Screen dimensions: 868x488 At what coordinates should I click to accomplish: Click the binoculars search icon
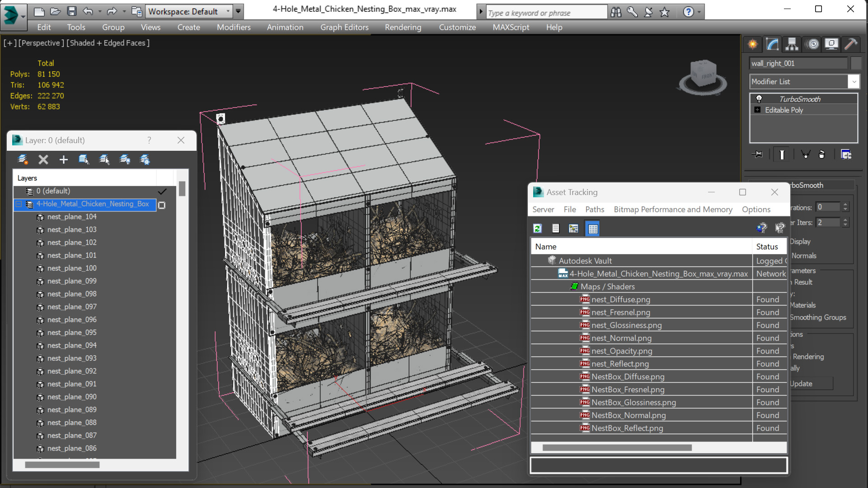point(616,12)
